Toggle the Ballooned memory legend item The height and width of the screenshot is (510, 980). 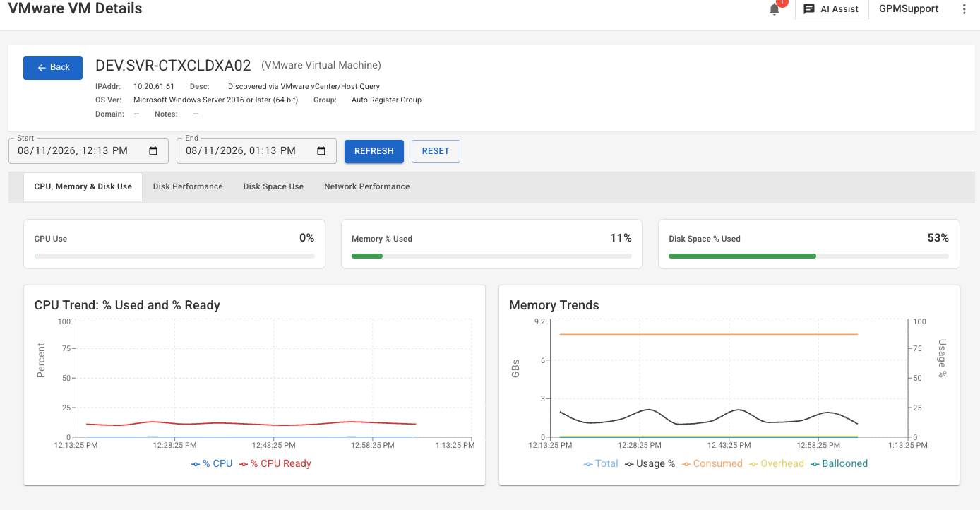pyautogui.click(x=839, y=463)
